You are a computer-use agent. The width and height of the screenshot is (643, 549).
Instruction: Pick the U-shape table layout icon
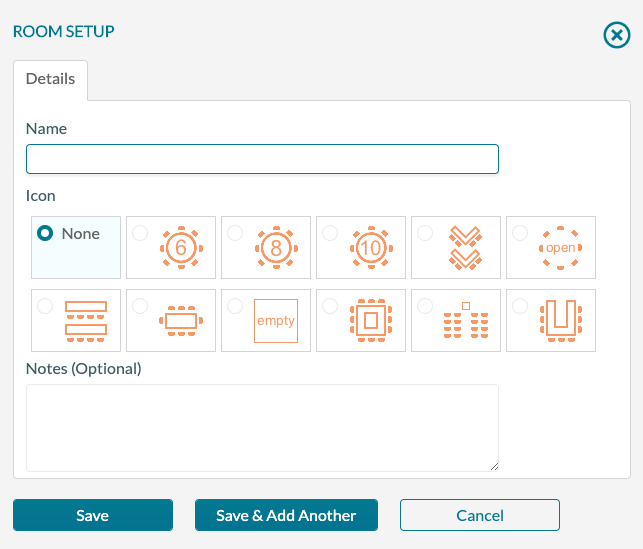[x=560, y=320]
